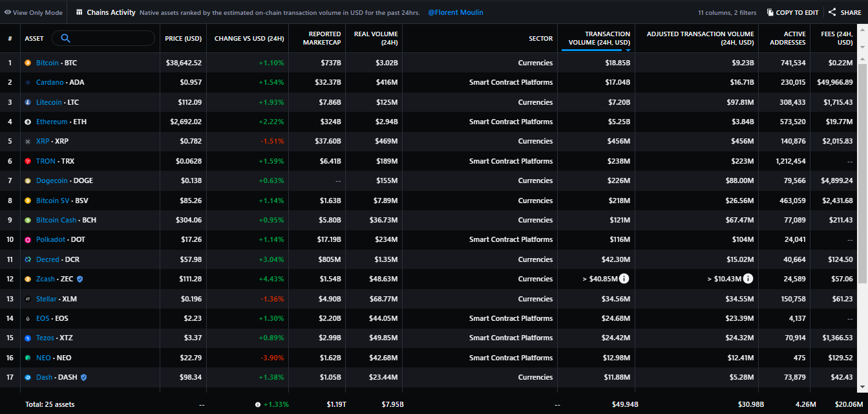Click the Ethereum coin icon
868x414 pixels.
tap(28, 122)
